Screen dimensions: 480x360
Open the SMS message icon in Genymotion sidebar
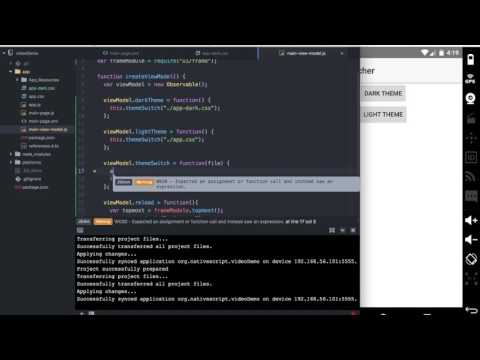click(x=471, y=196)
